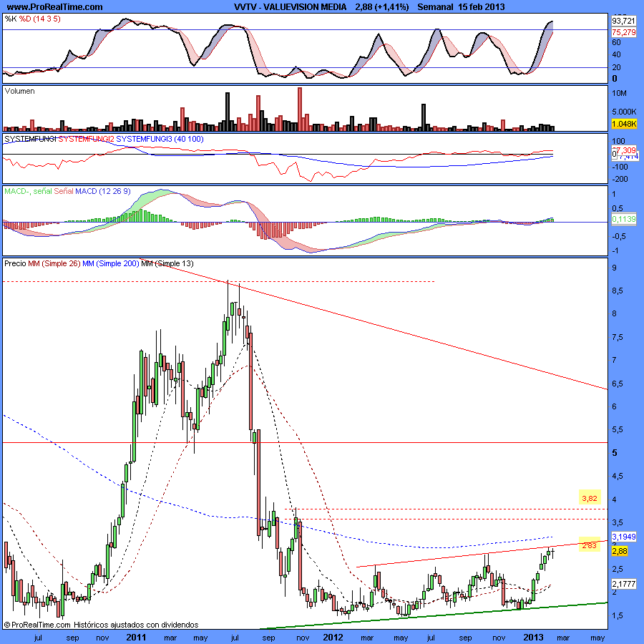Click the www.ProRealTime.com header text
The height and width of the screenshot is (644, 644).
point(54,7)
